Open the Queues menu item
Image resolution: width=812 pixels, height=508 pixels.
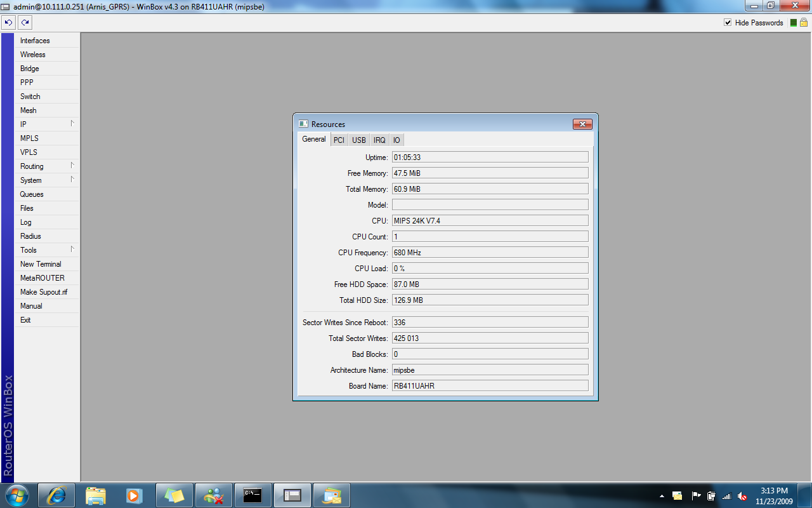tap(47, 194)
